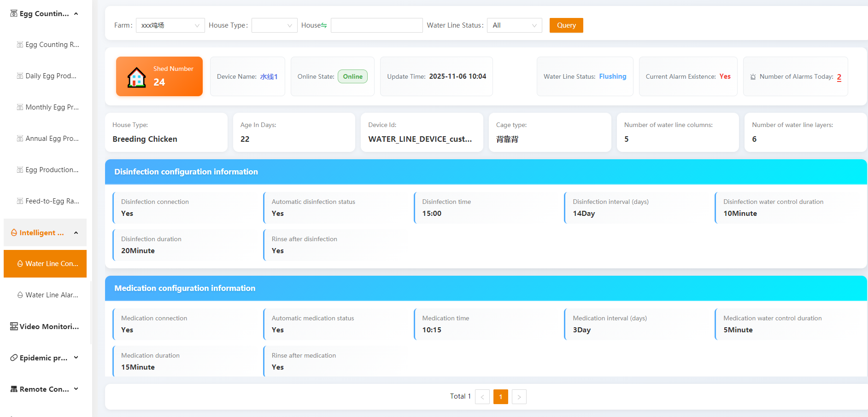Open the Water Line Status dropdown
Screen dimensions: 868x417
tap(515, 25)
